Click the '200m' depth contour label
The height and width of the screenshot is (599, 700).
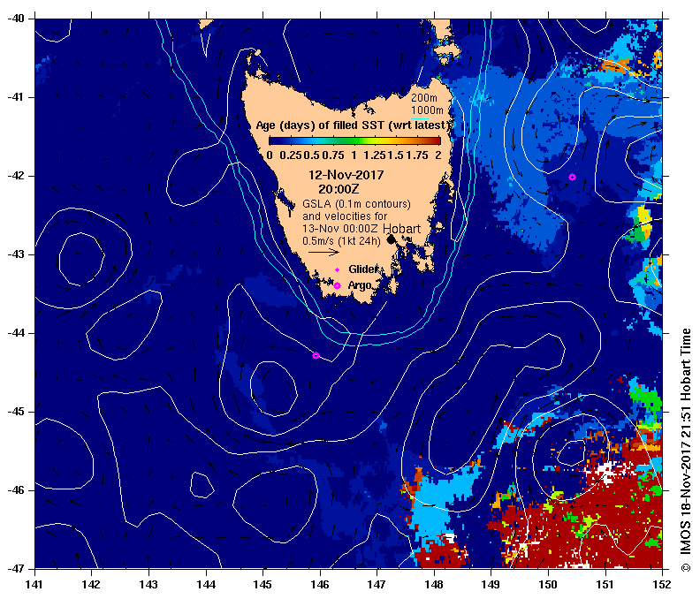point(424,98)
